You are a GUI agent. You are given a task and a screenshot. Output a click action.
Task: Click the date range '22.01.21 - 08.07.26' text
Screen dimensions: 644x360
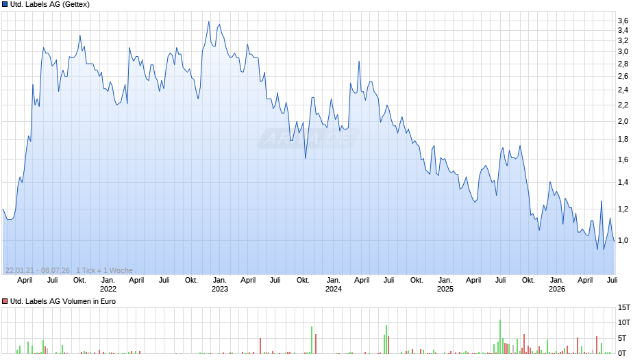click(x=38, y=270)
